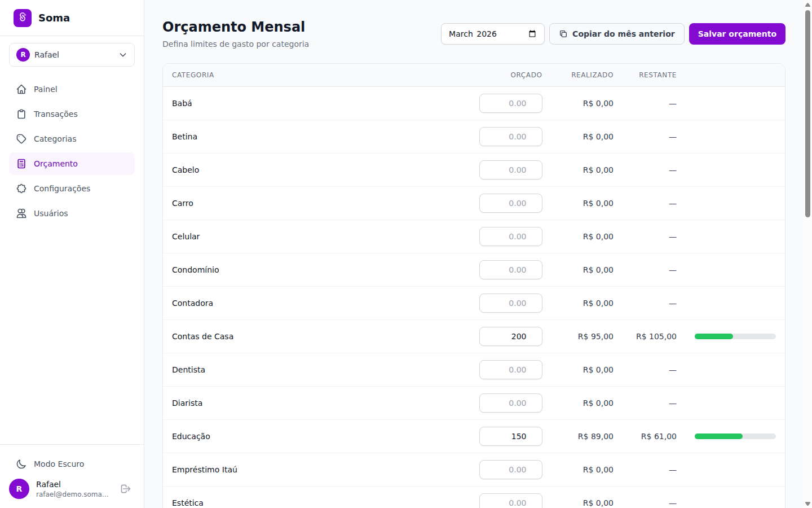Toggle Modo Escuro
Image resolution: width=812 pixels, height=508 pixels.
[x=59, y=463]
